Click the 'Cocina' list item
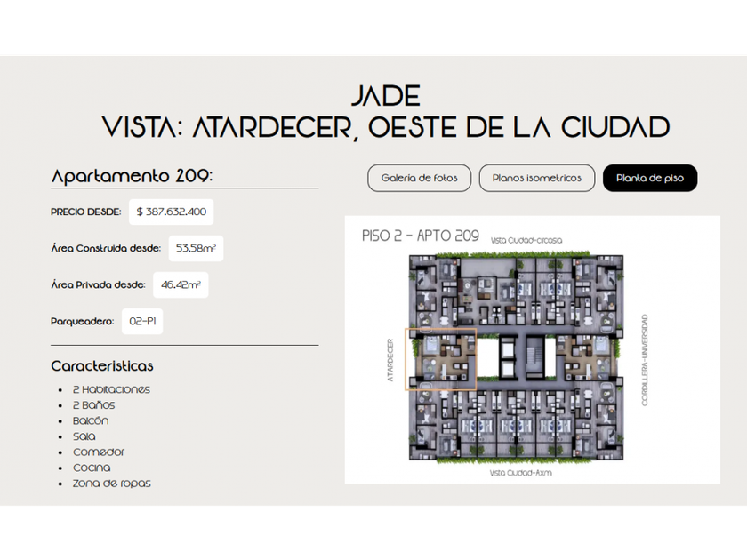 (92, 468)
